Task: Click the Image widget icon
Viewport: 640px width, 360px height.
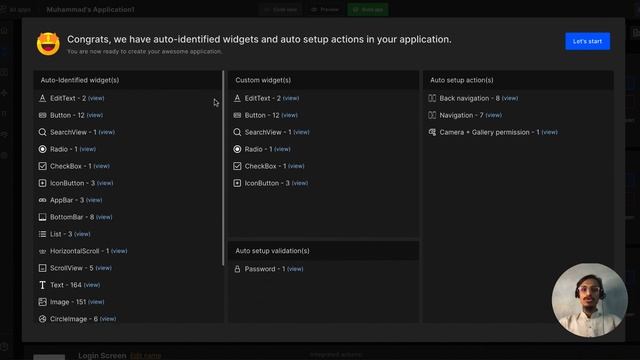Action: pyautogui.click(x=42, y=302)
